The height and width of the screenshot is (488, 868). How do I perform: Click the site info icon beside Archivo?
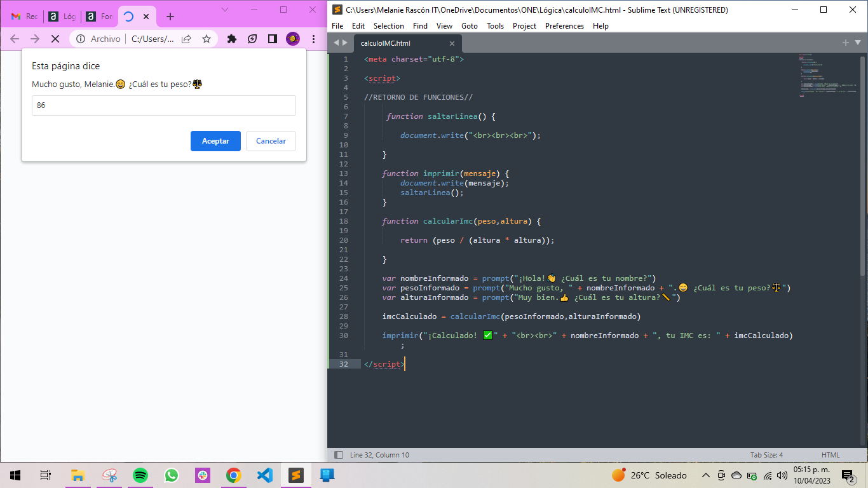click(81, 39)
